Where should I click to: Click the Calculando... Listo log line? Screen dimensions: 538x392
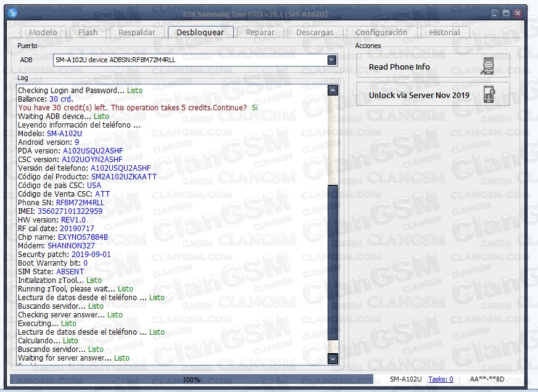(48, 341)
